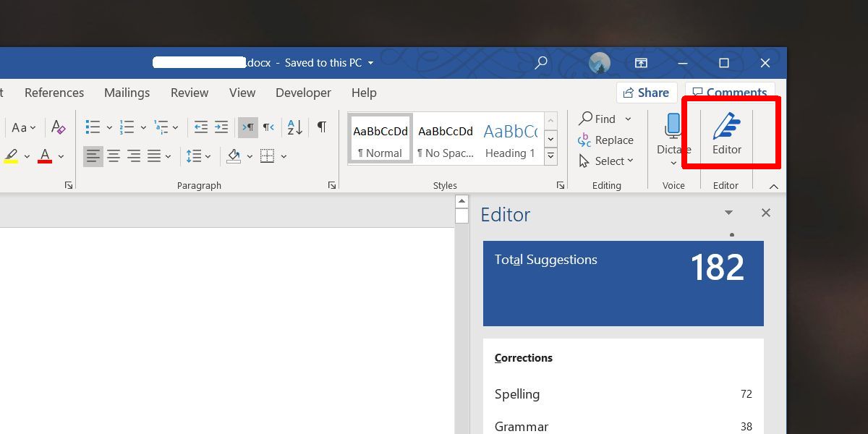
Task: Toggle show paragraph marks
Action: click(x=322, y=127)
